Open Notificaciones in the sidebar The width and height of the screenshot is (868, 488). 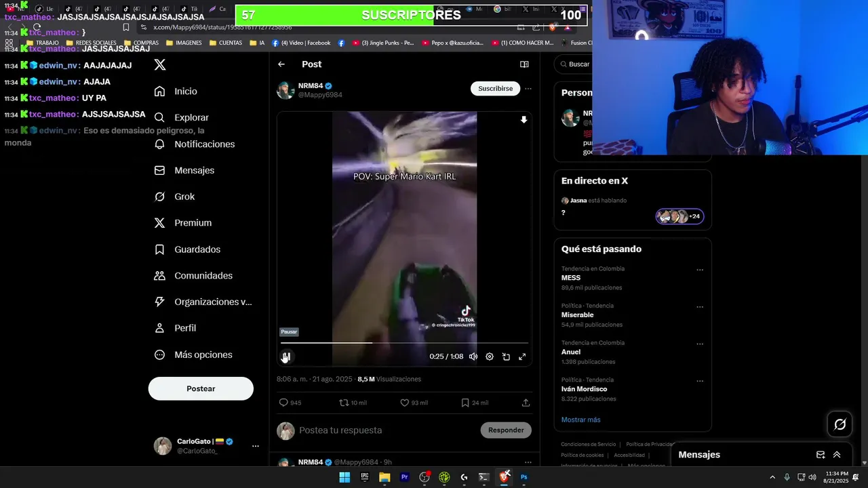pos(195,144)
